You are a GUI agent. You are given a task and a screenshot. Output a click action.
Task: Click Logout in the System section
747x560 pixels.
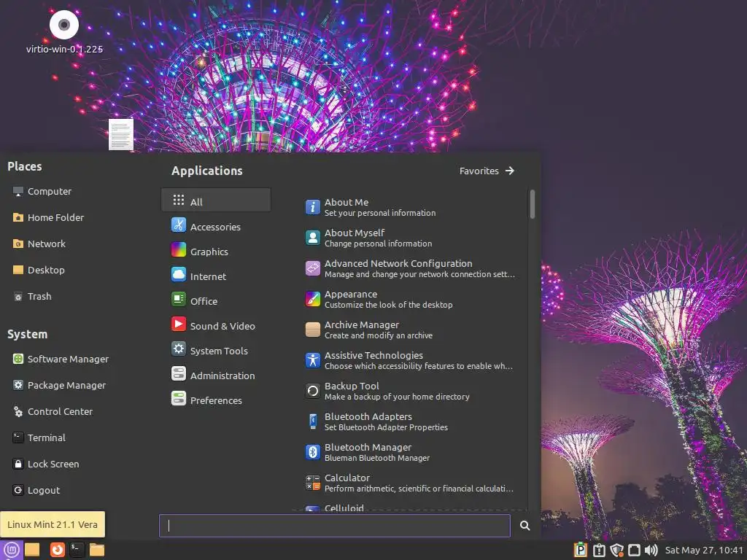click(x=36, y=490)
